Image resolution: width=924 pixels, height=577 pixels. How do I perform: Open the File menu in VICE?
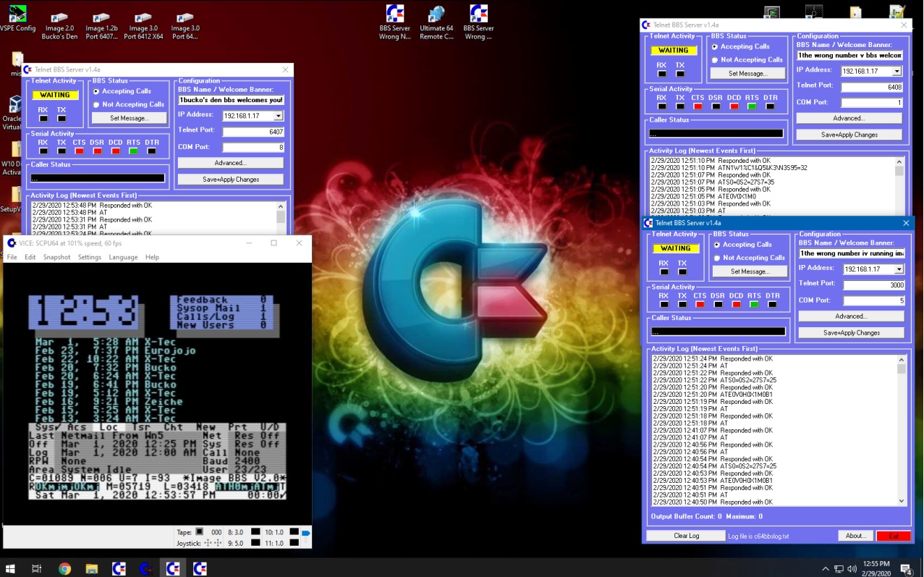pyautogui.click(x=12, y=257)
